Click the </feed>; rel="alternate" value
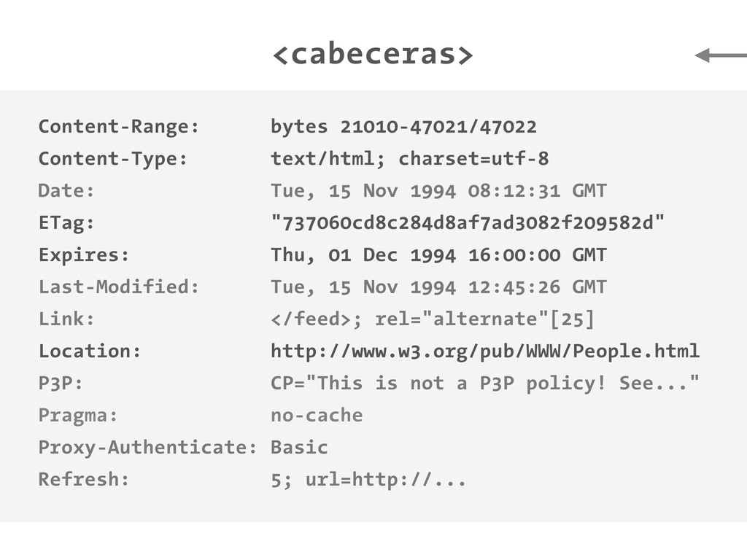747x560 pixels. [x=433, y=319]
